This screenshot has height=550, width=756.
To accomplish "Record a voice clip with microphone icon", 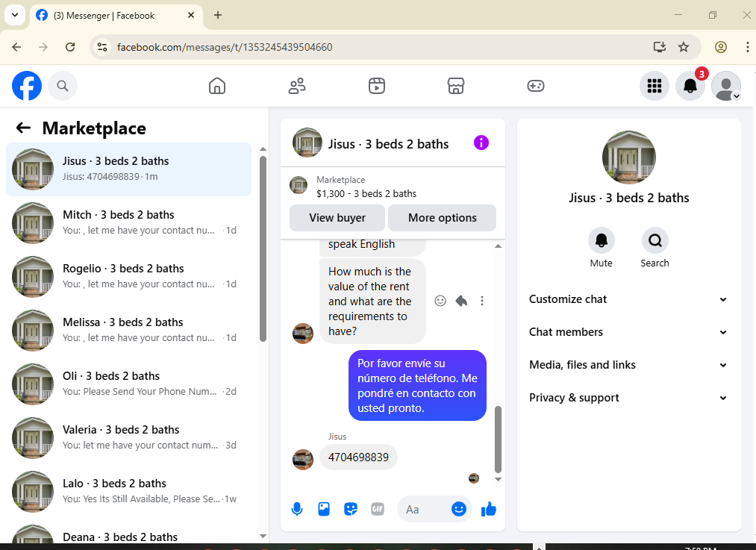I will (x=297, y=509).
